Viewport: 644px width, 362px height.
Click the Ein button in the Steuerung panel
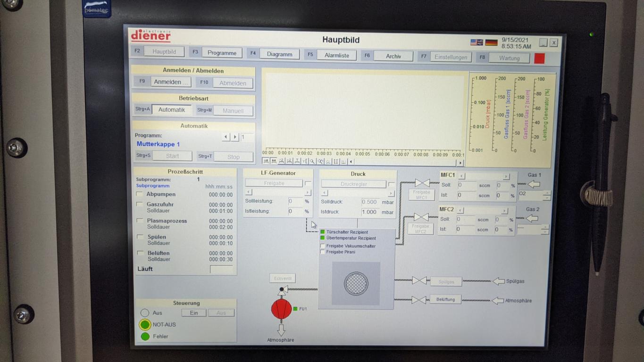(x=193, y=313)
